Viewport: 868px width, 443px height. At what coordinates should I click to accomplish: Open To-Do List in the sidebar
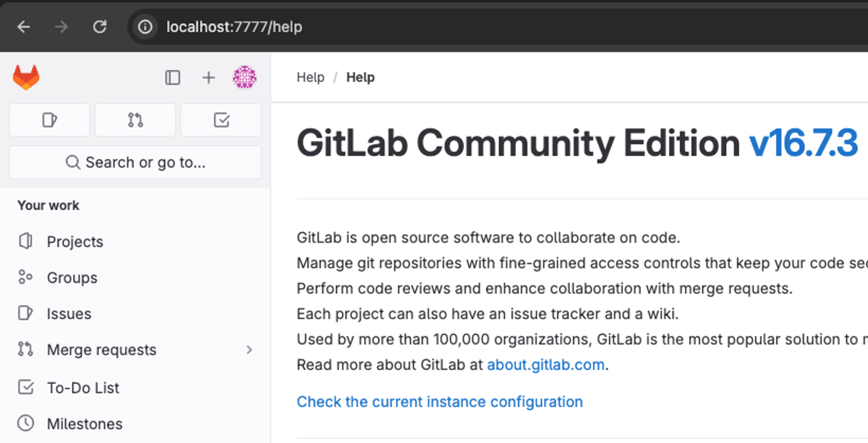tap(135, 387)
